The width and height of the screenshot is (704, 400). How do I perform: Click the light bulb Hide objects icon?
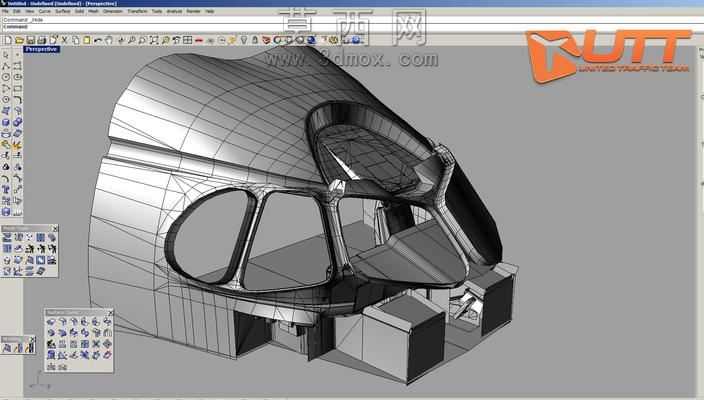[244, 40]
